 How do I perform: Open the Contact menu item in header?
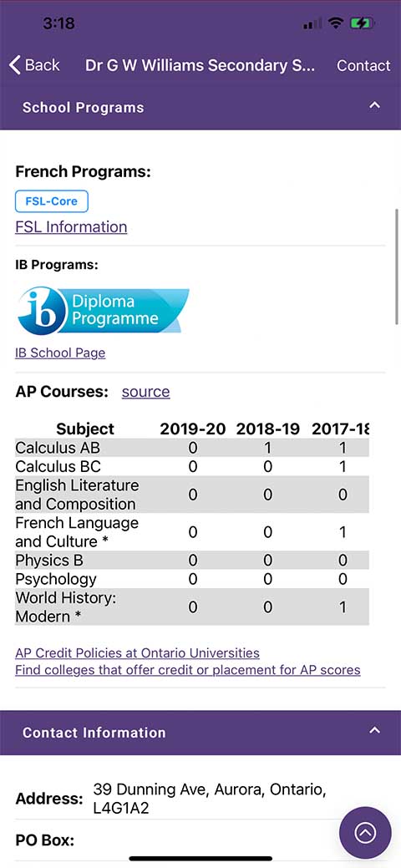point(363,65)
